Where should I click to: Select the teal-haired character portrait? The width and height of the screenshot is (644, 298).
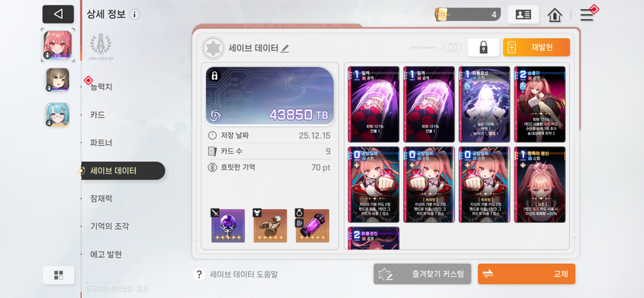(58, 114)
